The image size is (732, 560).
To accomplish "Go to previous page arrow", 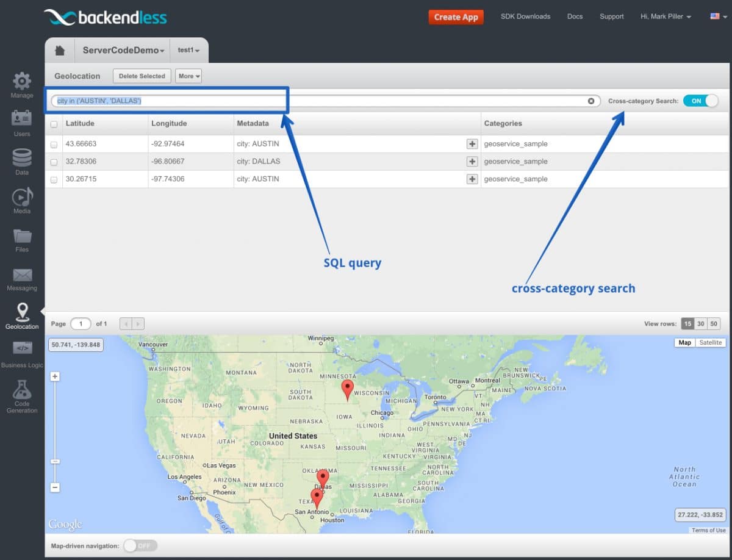I will [126, 324].
